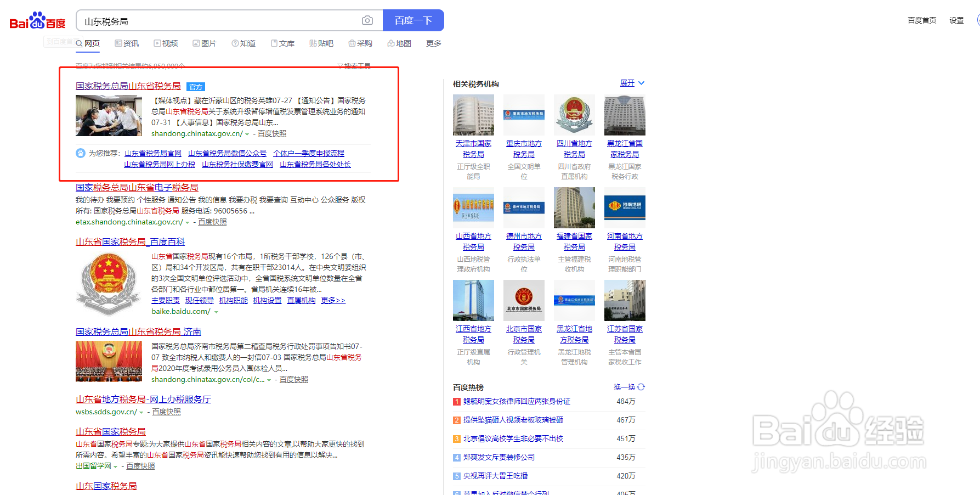Select the 图片 tab

click(x=205, y=43)
